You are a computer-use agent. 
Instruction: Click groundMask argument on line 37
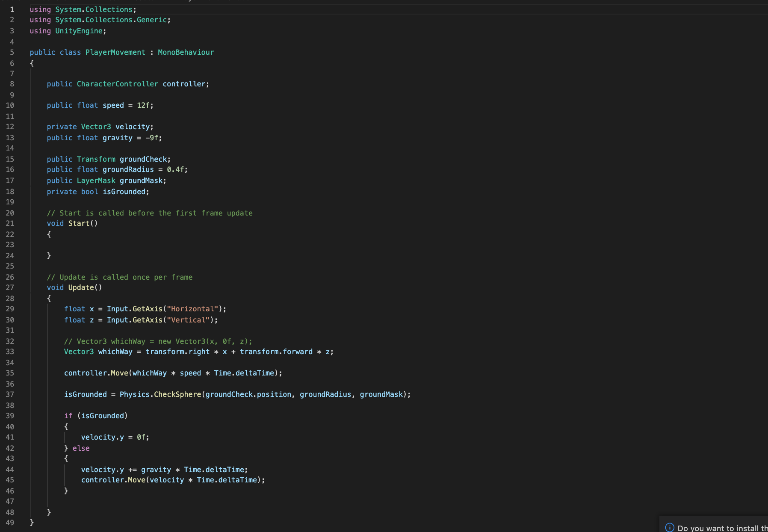point(381,394)
